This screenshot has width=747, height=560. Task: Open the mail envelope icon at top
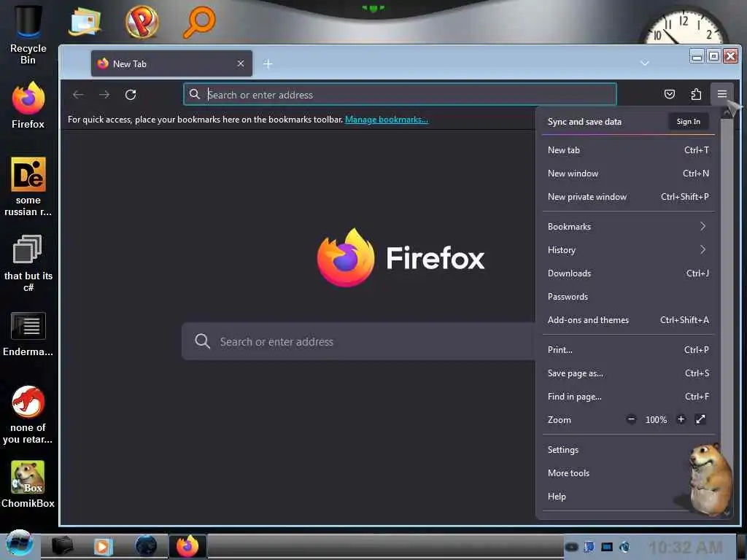coord(85,22)
